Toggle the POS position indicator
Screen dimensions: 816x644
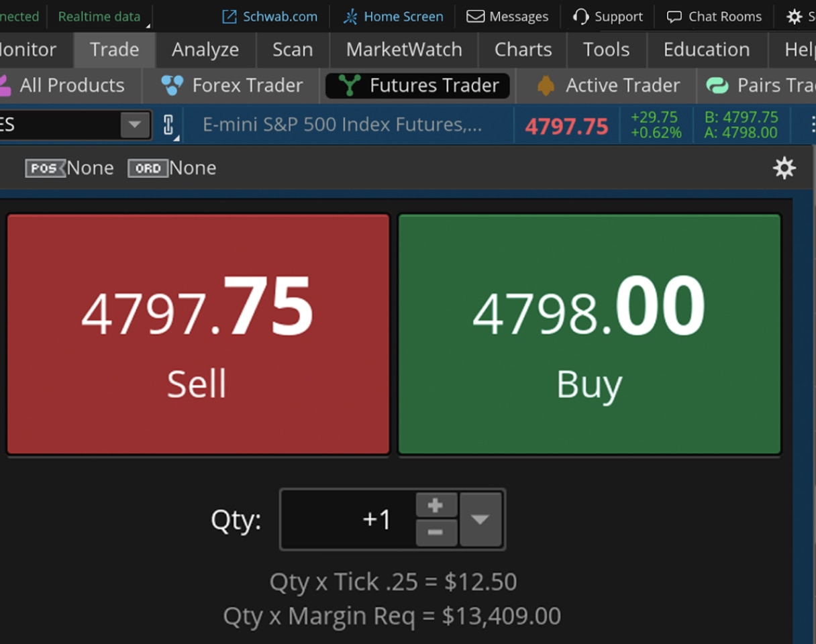coord(45,168)
